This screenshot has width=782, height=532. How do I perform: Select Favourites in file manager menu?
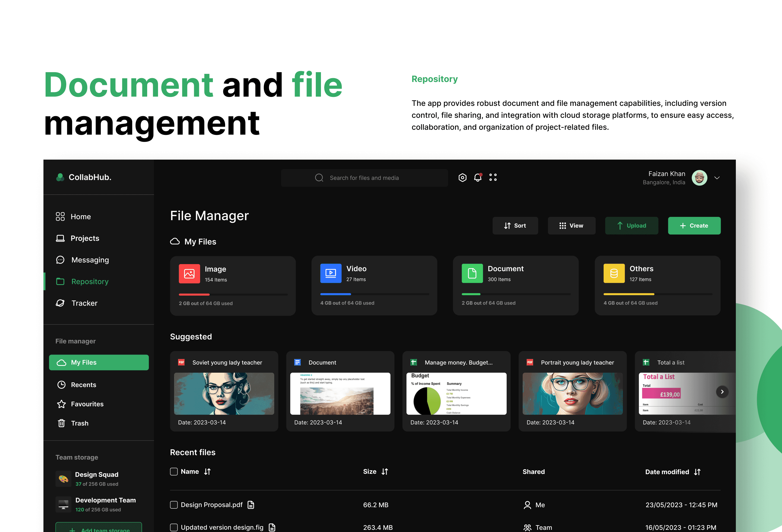click(x=87, y=404)
